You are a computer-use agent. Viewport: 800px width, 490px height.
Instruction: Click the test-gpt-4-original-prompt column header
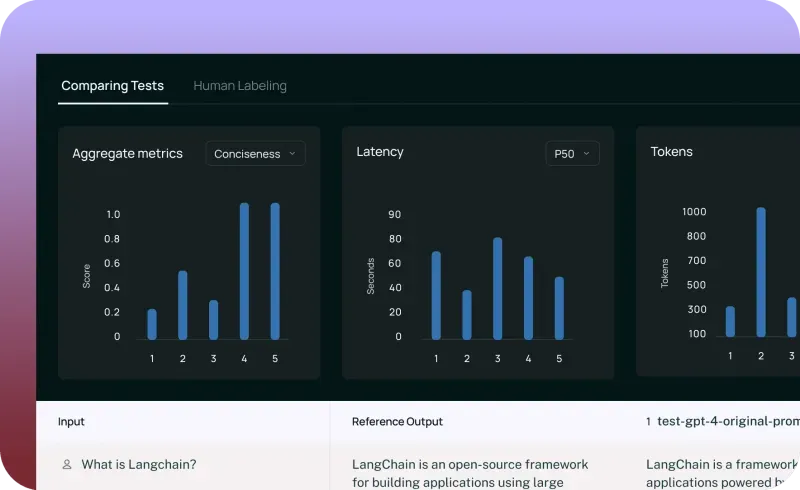(x=723, y=422)
